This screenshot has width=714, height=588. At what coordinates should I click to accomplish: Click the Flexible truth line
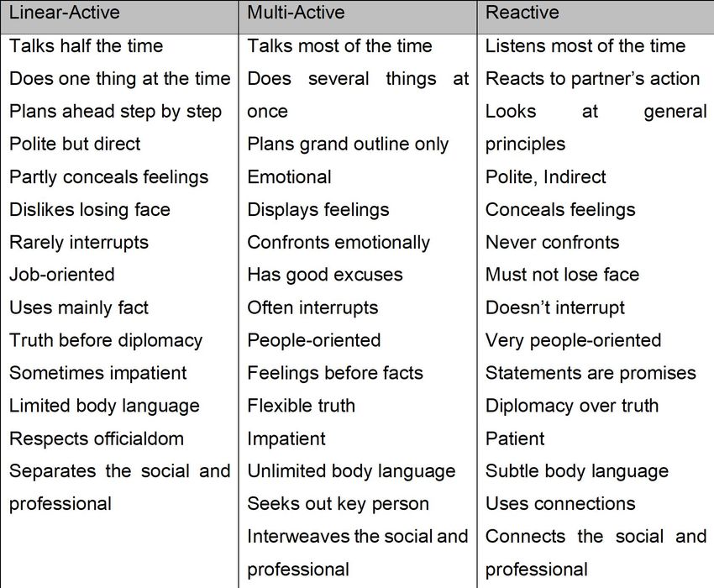pos(301,406)
